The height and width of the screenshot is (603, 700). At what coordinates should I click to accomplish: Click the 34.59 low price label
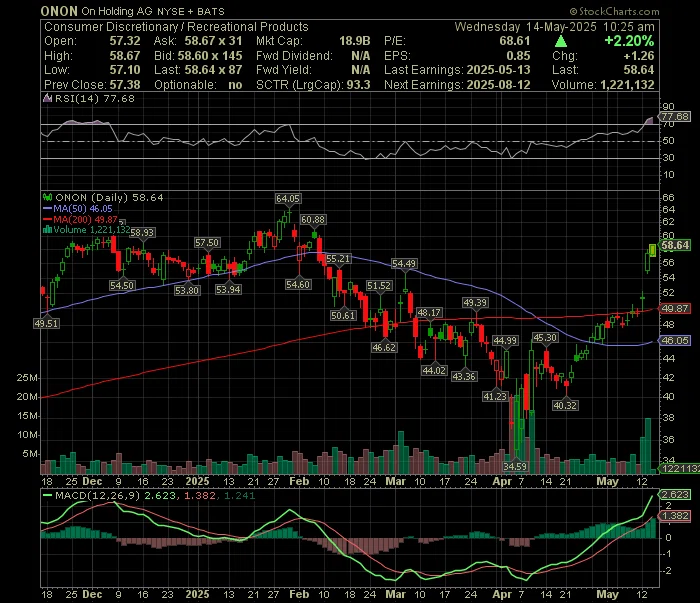coord(515,466)
